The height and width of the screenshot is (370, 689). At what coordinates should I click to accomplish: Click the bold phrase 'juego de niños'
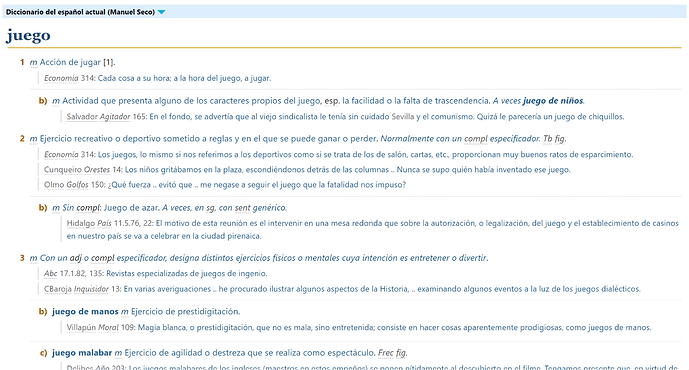553,101
